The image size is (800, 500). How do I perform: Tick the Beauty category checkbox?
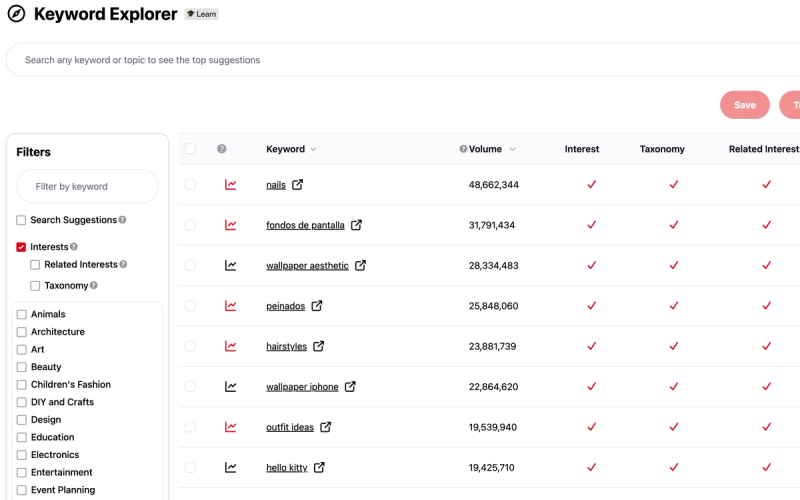pyautogui.click(x=22, y=367)
